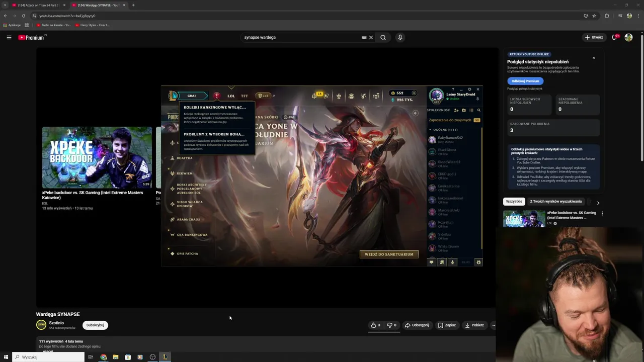The height and width of the screenshot is (362, 644).
Task: Select the Wszystkie chip
Action: point(514,202)
